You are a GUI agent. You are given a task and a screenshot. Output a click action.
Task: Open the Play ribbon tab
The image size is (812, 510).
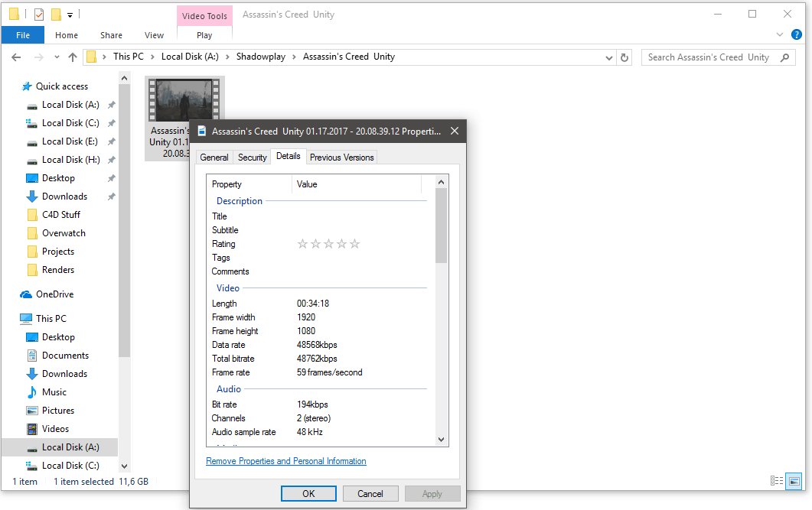[x=204, y=35]
